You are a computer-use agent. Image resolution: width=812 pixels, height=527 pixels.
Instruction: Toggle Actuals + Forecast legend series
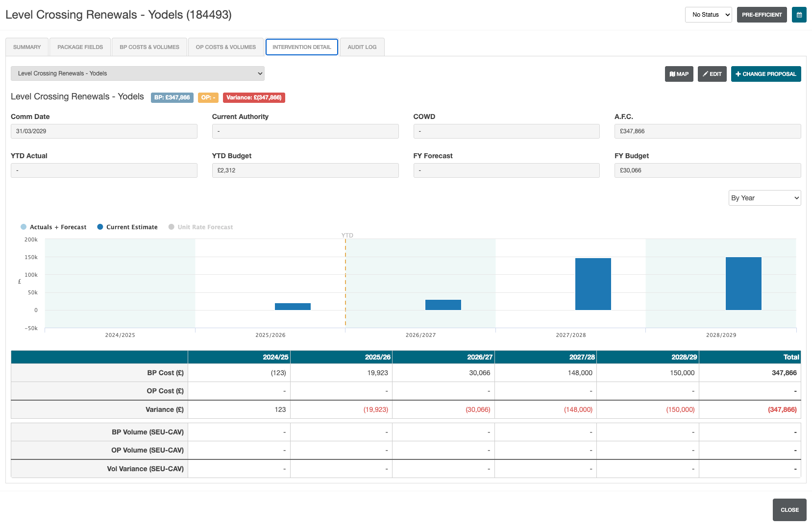(x=53, y=227)
